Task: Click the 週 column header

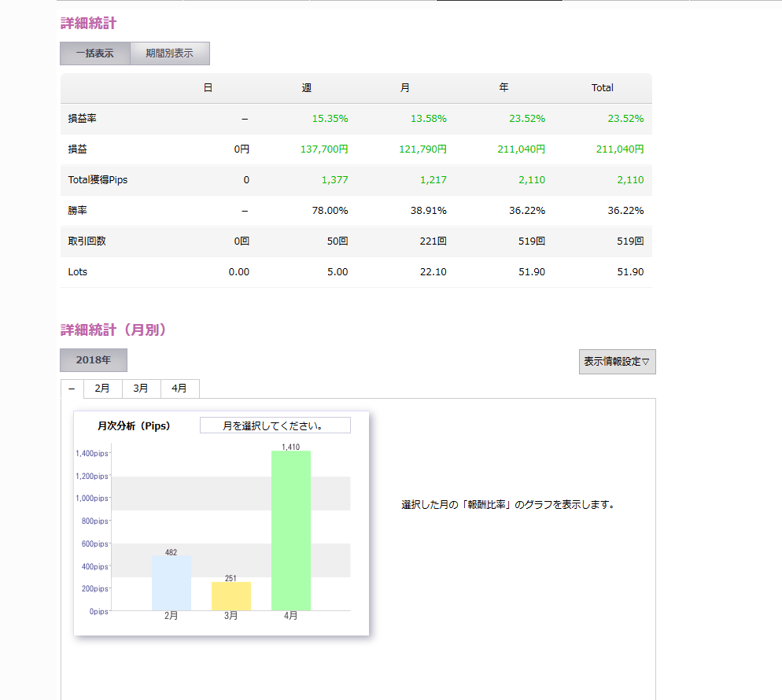Action: (307, 88)
